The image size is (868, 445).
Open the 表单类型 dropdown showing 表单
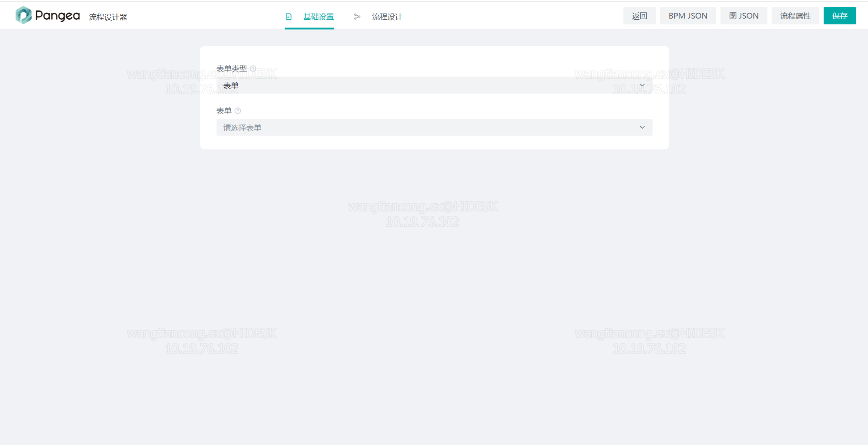(434, 85)
